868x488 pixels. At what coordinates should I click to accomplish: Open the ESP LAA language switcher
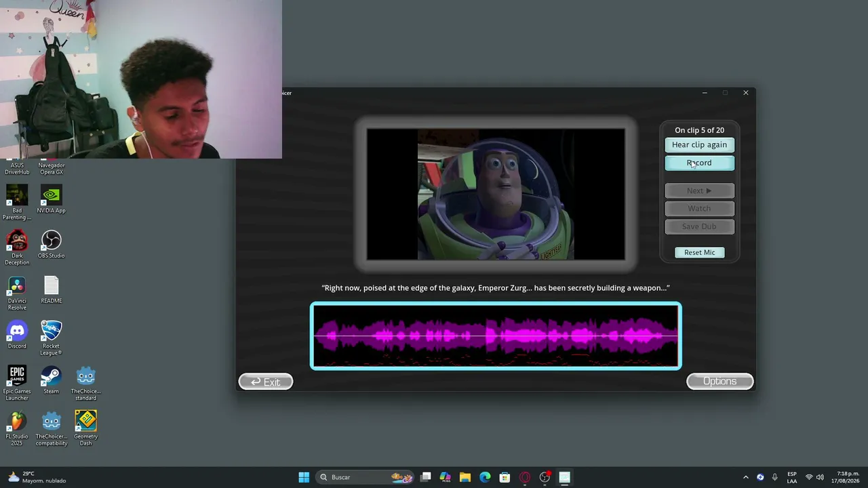(x=792, y=477)
